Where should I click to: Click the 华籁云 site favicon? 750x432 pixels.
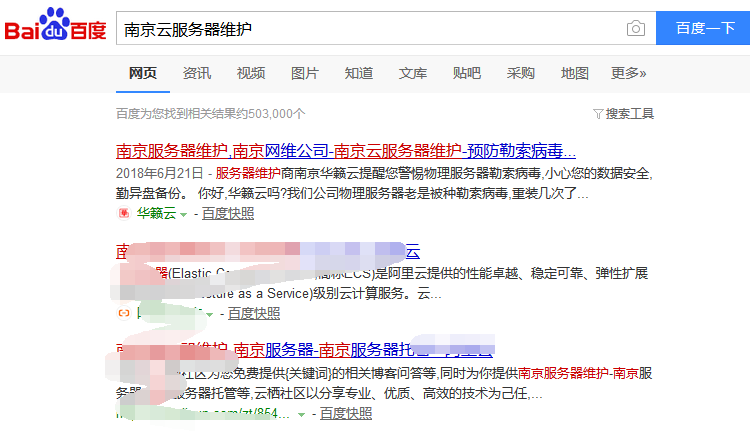tap(124, 213)
